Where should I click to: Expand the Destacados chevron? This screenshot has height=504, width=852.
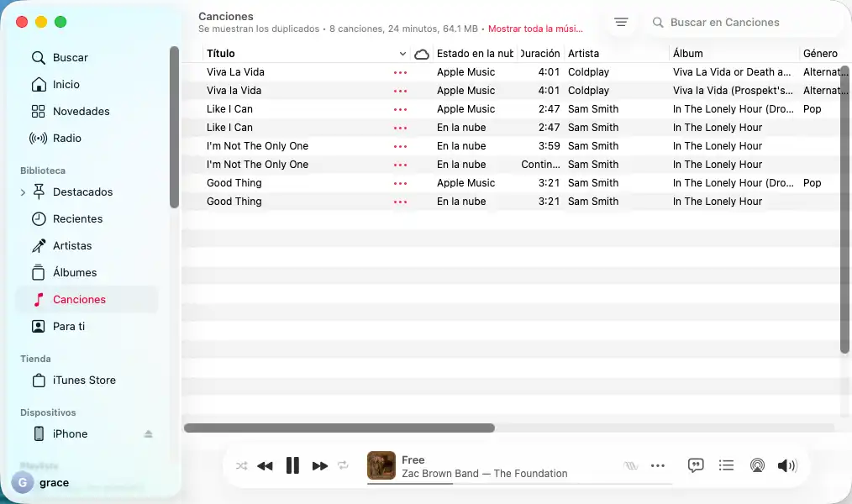23,192
